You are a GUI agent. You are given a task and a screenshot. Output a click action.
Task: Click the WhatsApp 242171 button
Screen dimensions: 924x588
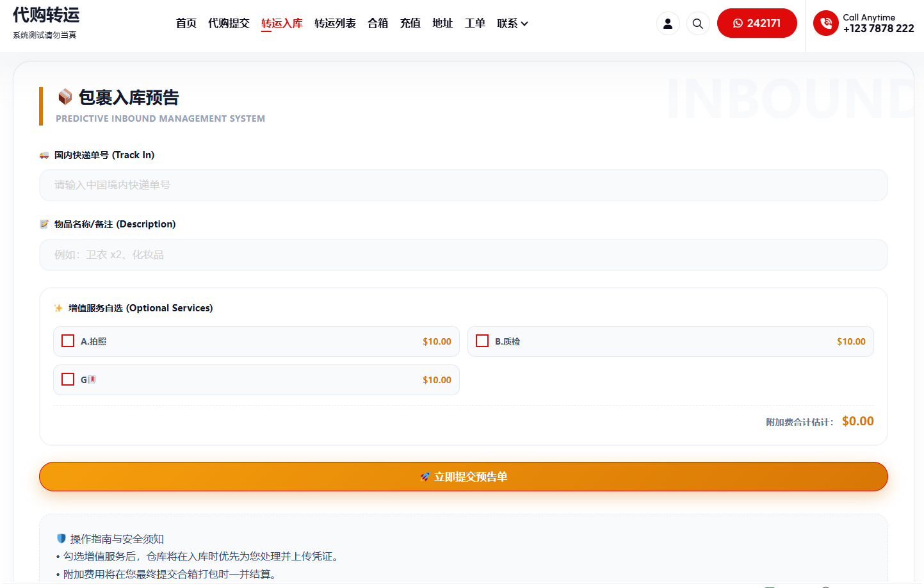coord(756,23)
